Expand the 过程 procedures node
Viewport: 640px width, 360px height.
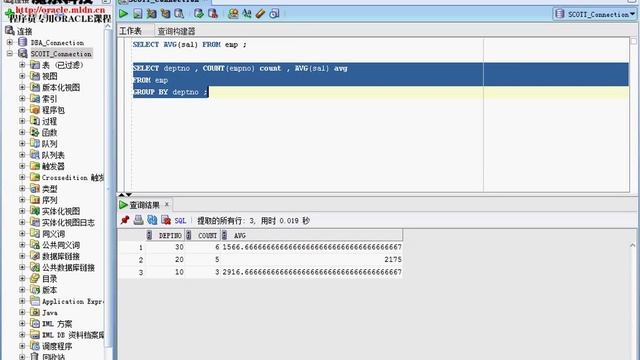tap(22, 121)
